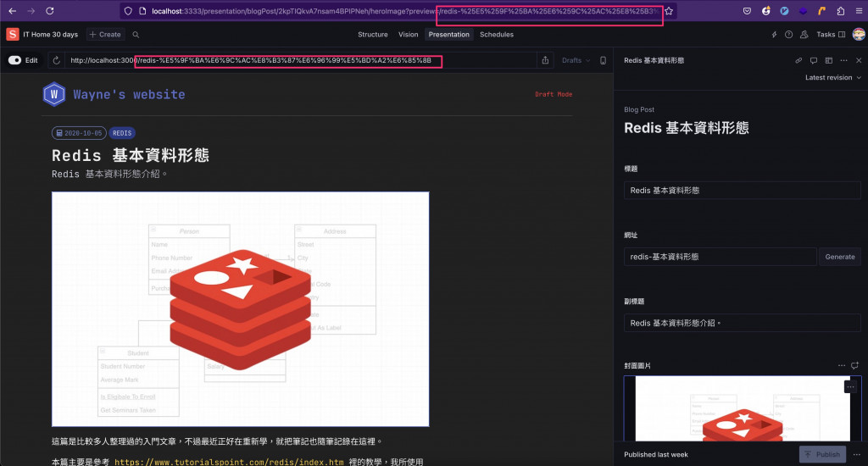Open the Vue devtools extension icon
This screenshot has width=868, height=466.
[x=784, y=10]
